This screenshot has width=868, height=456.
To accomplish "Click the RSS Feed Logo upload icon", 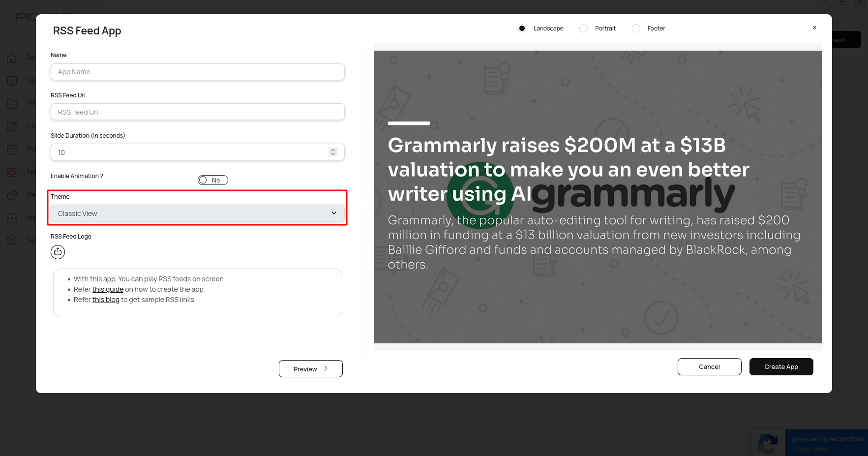I will [58, 252].
